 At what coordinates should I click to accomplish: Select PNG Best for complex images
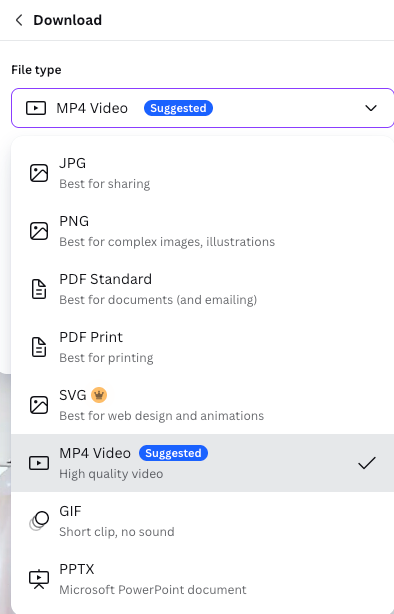click(x=202, y=231)
